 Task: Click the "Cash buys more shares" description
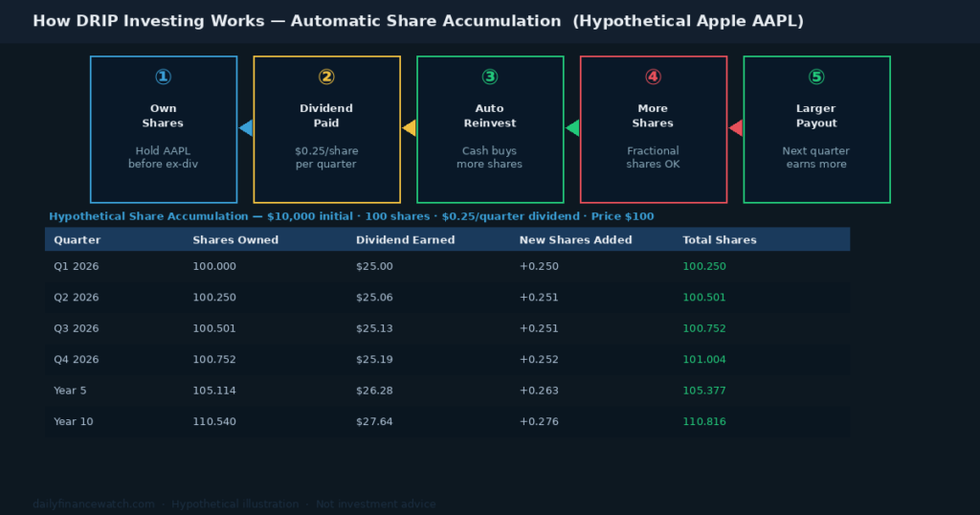(x=490, y=158)
